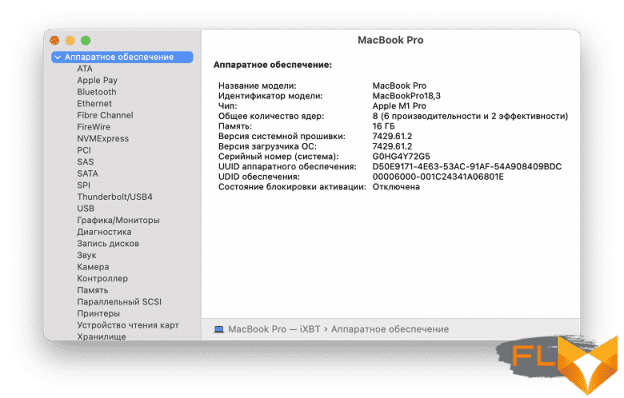Select Графика/Мониторы in the list
The height and width of the screenshot is (398, 624).
[x=118, y=220]
